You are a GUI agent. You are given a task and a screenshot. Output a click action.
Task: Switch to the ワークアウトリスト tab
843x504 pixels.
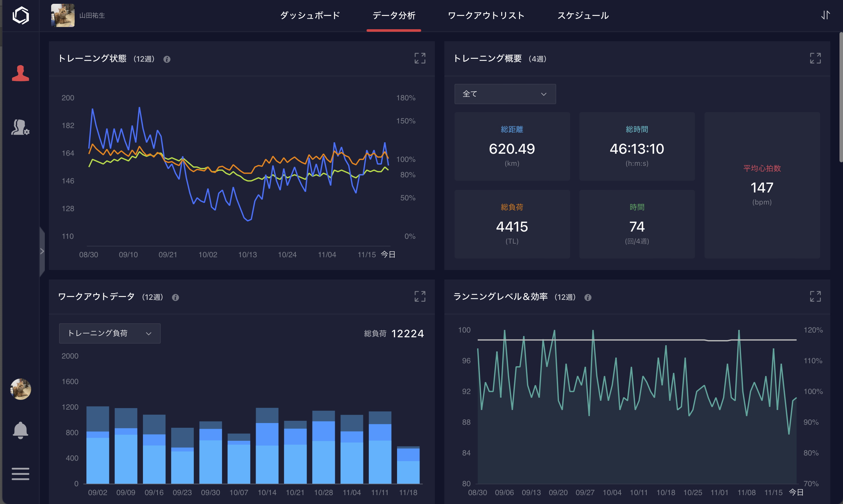click(x=486, y=15)
